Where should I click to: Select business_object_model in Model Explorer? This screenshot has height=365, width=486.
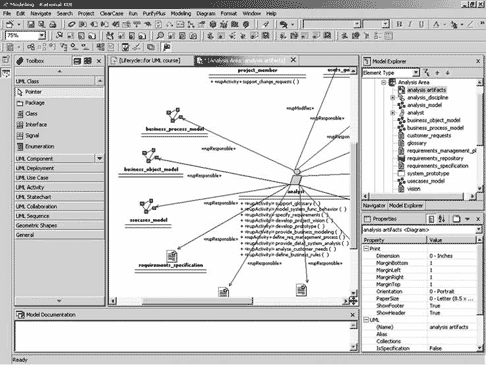click(433, 120)
